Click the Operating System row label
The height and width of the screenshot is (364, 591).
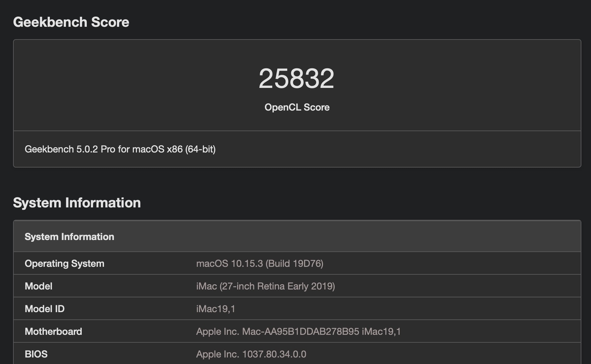click(x=65, y=264)
